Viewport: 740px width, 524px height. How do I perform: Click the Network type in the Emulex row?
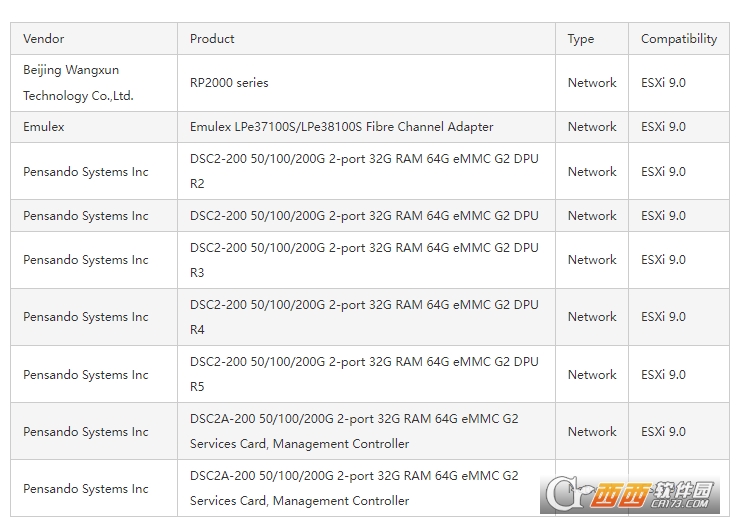point(592,127)
